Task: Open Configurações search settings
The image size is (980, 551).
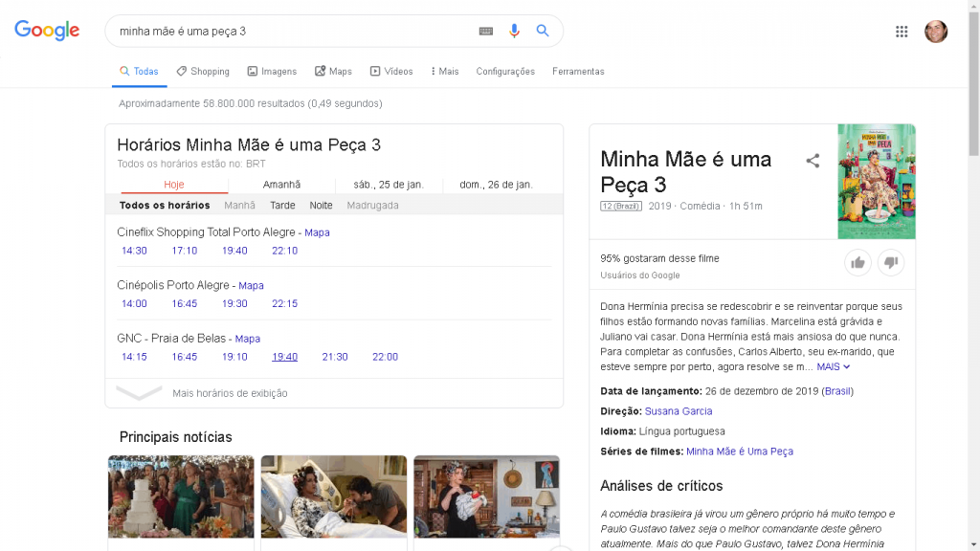Action: 505,71
